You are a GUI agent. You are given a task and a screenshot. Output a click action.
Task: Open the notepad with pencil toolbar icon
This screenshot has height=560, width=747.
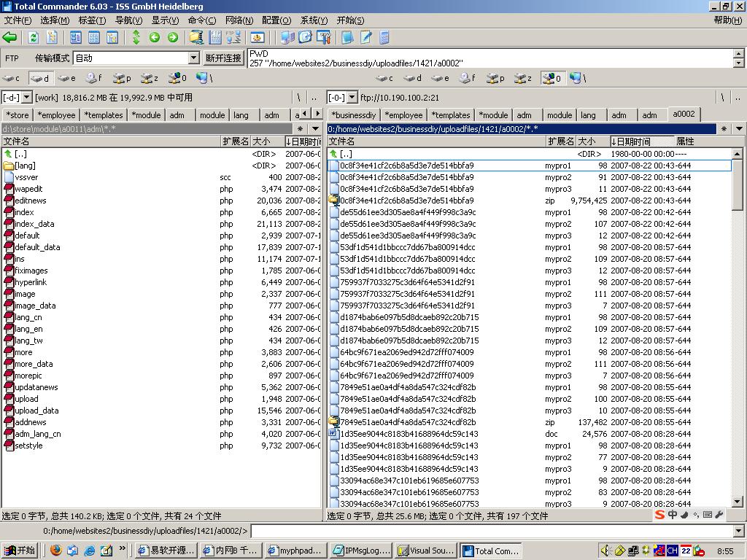(365, 38)
